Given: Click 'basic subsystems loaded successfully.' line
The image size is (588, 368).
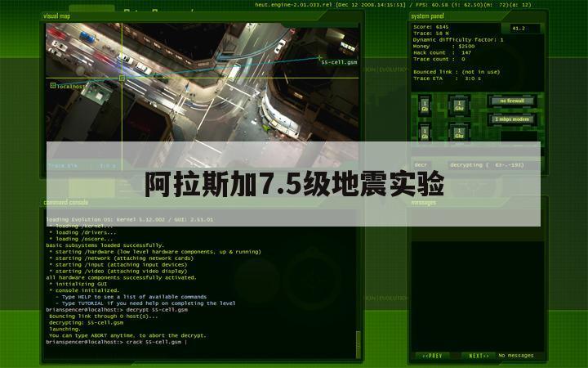Looking at the screenshot, I should [x=105, y=245].
